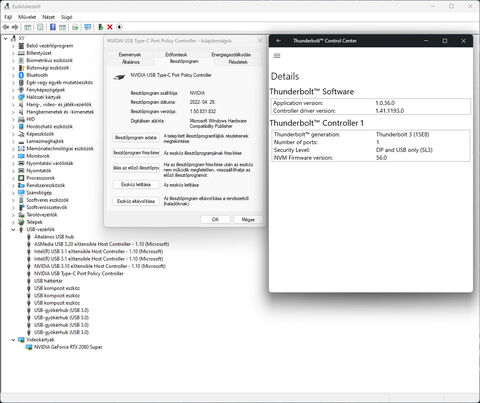This screenshot has height=403, width=480.
Task: Switch to the Általános tab
Action: pyautogui.click(x=131, y=62)
